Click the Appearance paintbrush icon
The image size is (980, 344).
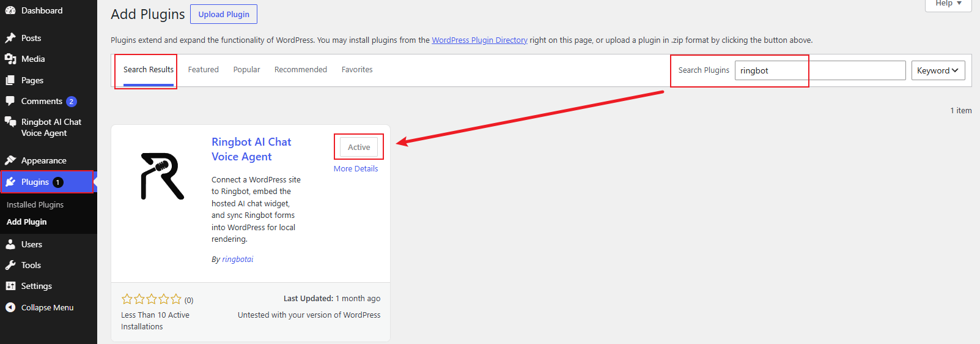pyautogui.click(x=10, y=160)
